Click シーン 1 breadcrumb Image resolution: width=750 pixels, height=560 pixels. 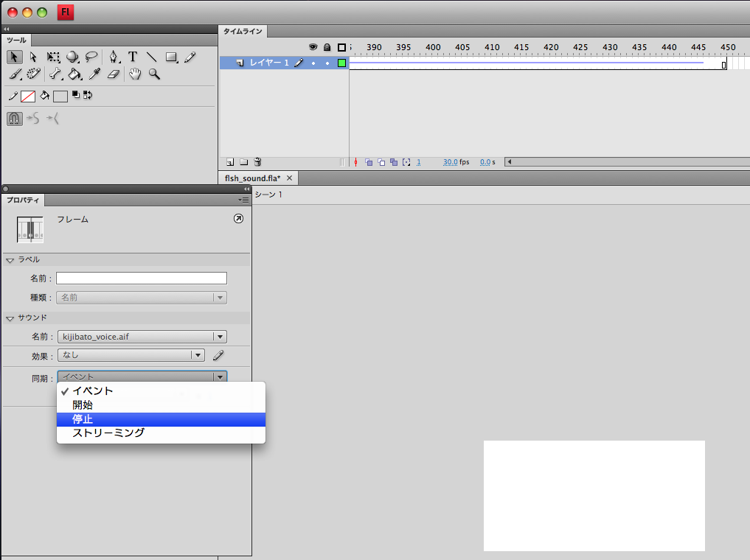pos(268,195)
